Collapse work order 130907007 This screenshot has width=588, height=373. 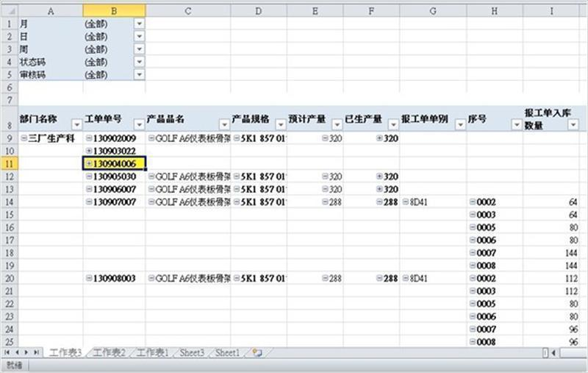click(x=89, y=202)
